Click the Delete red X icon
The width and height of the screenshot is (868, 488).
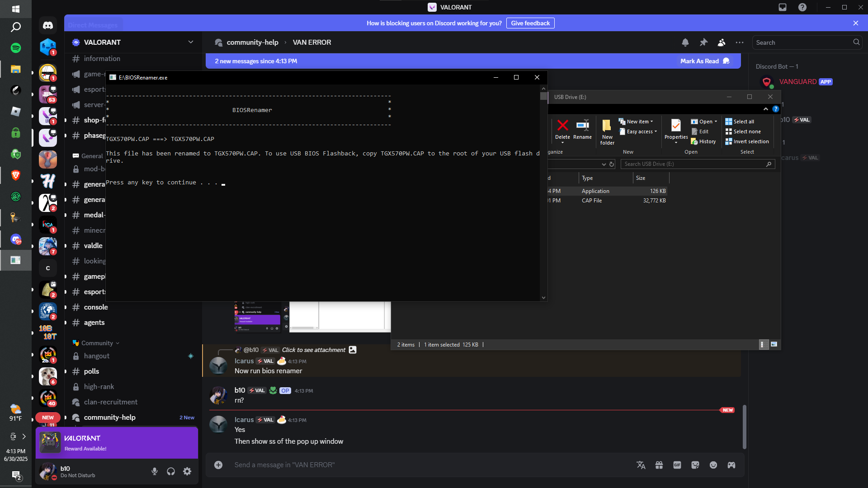click(x=562, y=126)
